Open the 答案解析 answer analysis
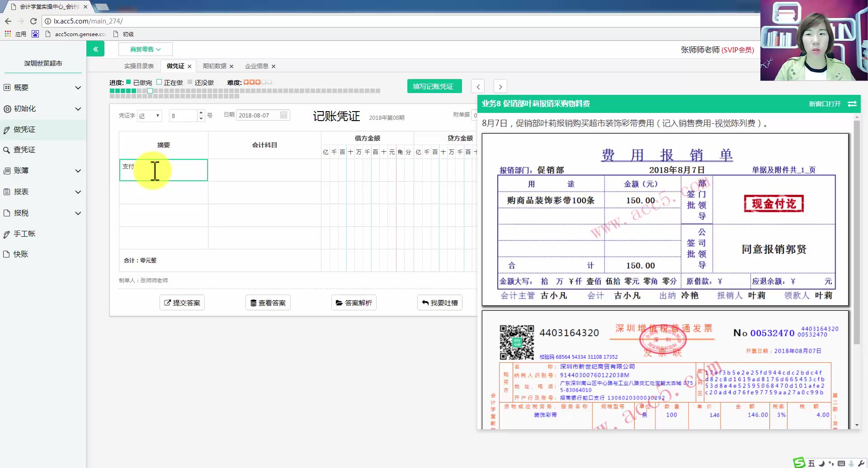Viewport: 868px width, 468px height. coord(354,302)
